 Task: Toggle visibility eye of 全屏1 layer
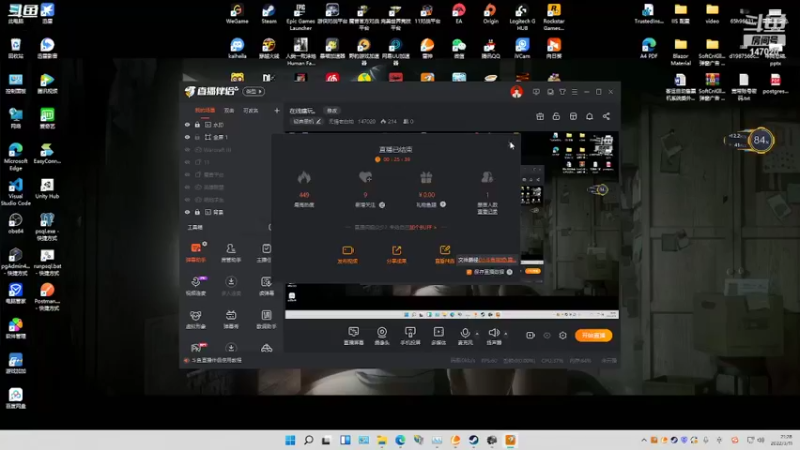(x=187, y=137)
